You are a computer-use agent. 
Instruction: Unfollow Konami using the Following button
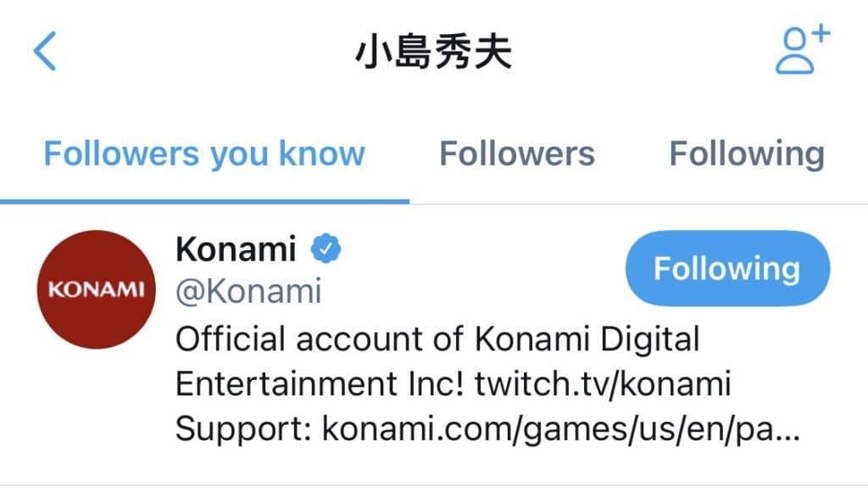pyautogui.click(x=726, y=269)
